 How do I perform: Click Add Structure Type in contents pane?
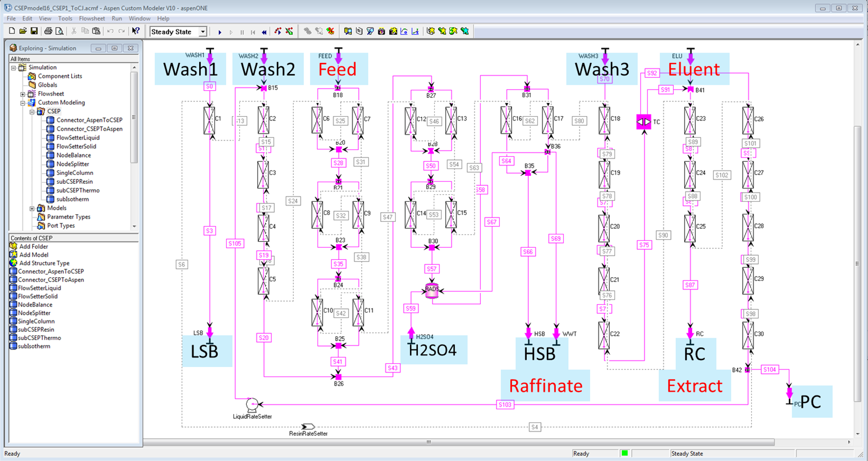(x=44, y=263)
